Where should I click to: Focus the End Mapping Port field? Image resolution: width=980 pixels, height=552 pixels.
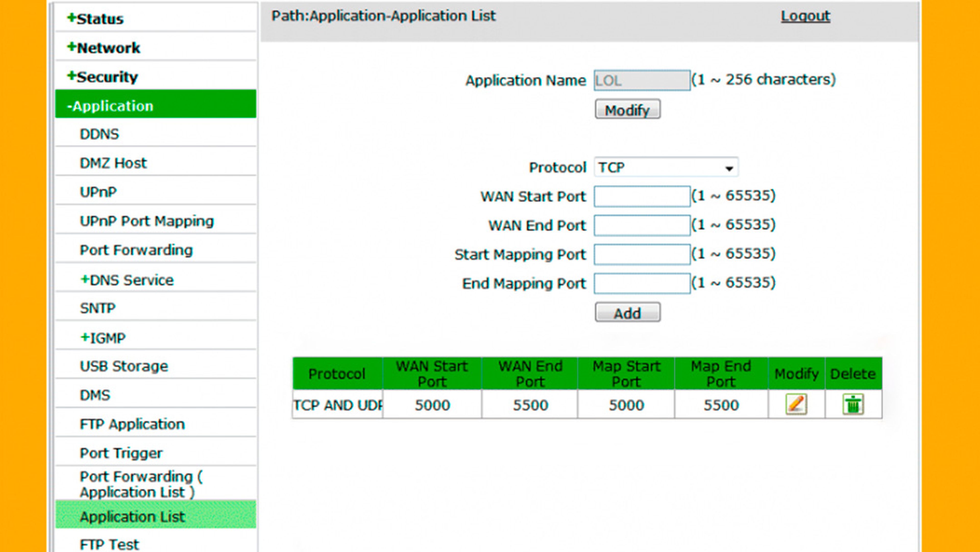(642, 284)
